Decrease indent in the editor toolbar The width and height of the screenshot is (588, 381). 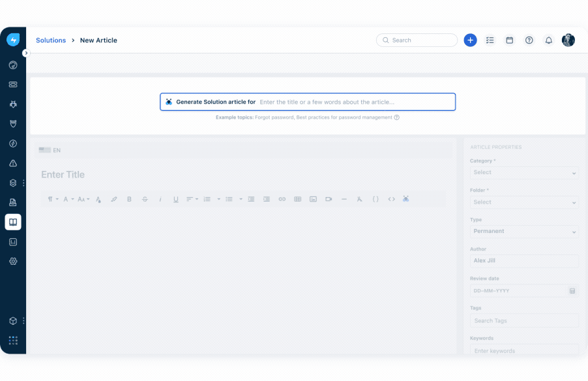pos(251,200)
